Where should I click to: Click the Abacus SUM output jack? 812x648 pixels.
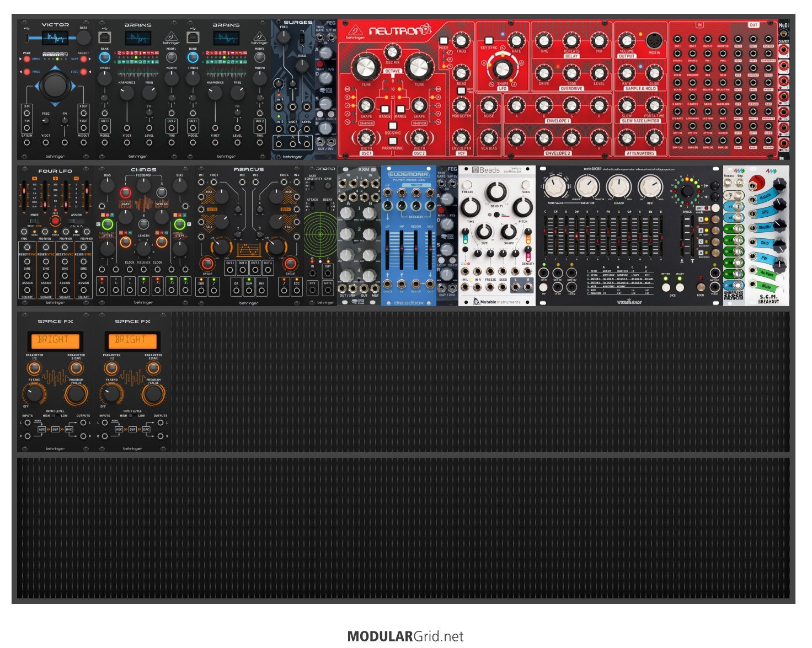[x=249, y=290]
